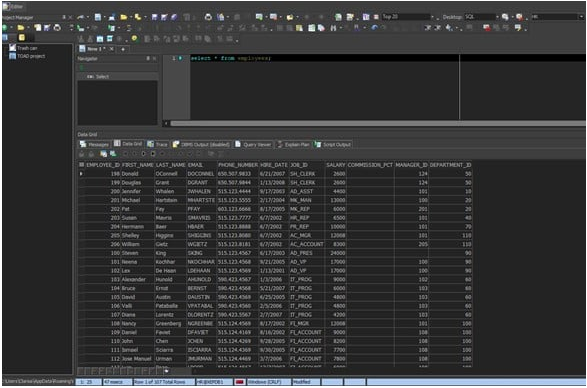The height and width of the screenshot is (388, 587).
Task: Click the red-marked icon left of HR dropdown
Action: (x=520, y=17)
